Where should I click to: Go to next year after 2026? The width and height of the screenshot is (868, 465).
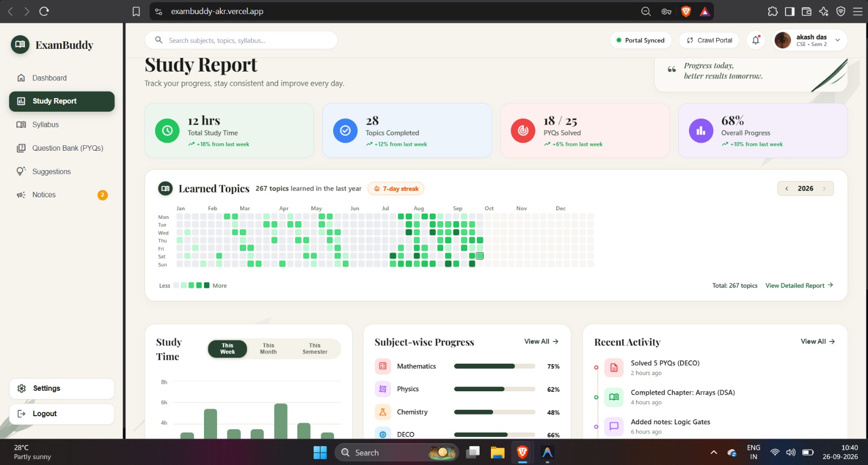(x=824, y=189)
